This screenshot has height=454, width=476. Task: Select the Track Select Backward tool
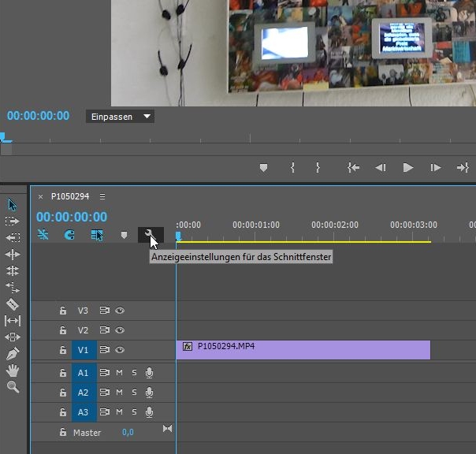coord(13,237)
